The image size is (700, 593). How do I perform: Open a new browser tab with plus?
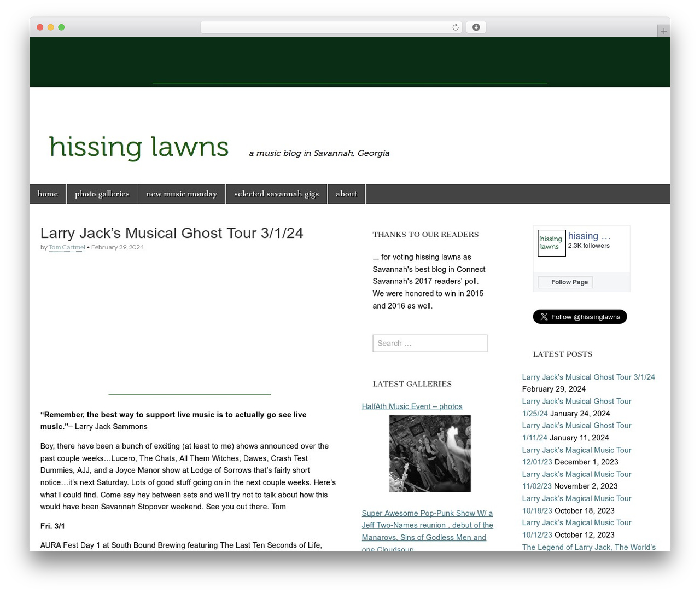pos(663,31)
